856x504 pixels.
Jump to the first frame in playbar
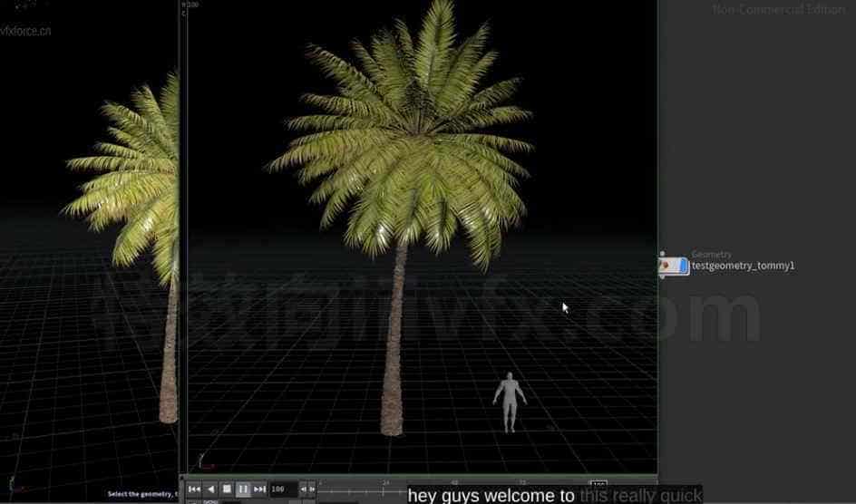pos(194,489)
